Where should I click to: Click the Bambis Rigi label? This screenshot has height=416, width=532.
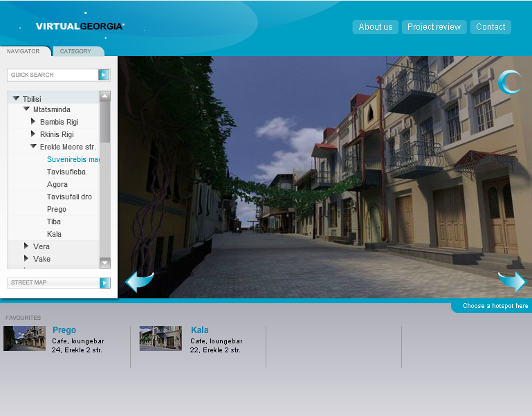coord(59,122)
